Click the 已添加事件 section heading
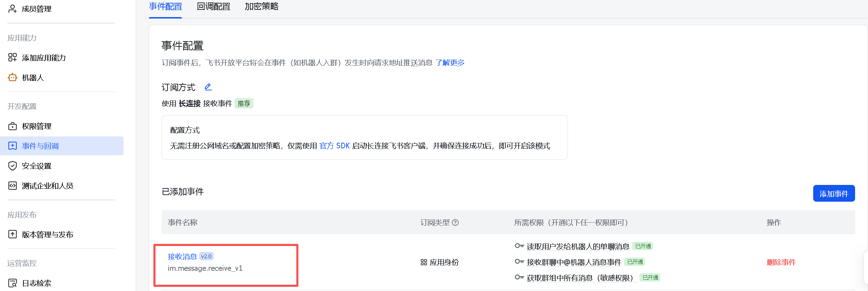Image resolution: width=868 pixels, height=291 pixels. pyautogui.click(x=183, y=192)
